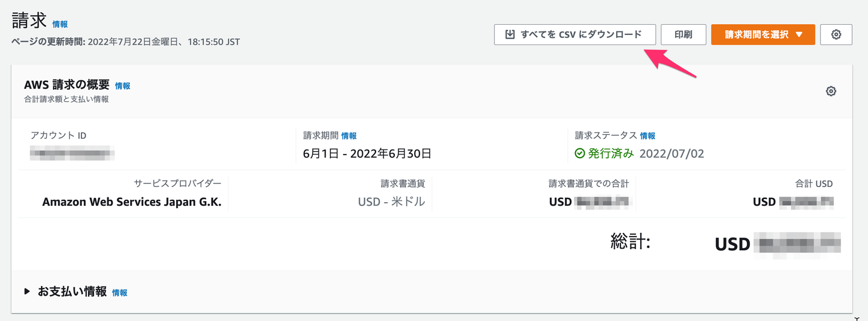Open 情報 link next to 請求 heading
Screen dimensions: 868x321
pos(60,24)
